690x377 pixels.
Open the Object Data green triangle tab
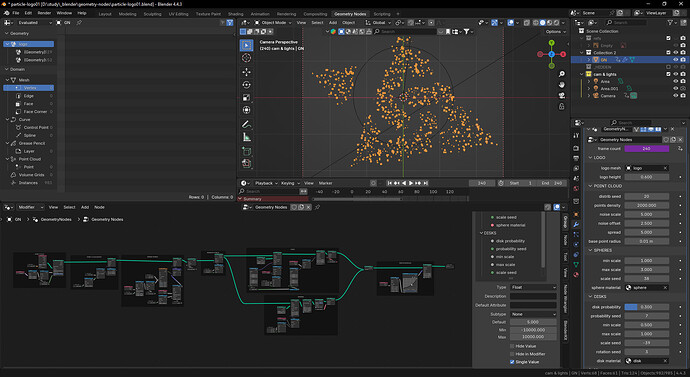[576, 264]
